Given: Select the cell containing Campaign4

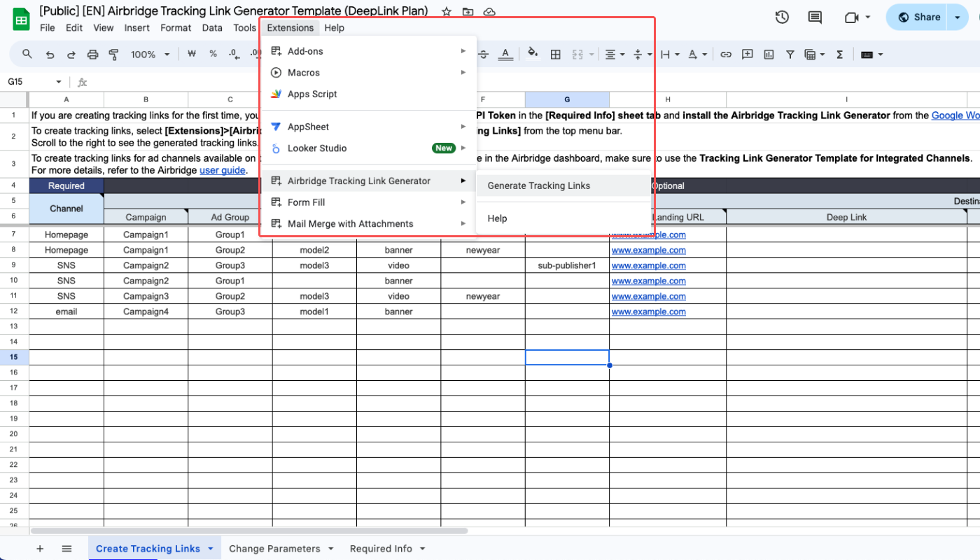Looking at the screenshot, I should point(146,312).
